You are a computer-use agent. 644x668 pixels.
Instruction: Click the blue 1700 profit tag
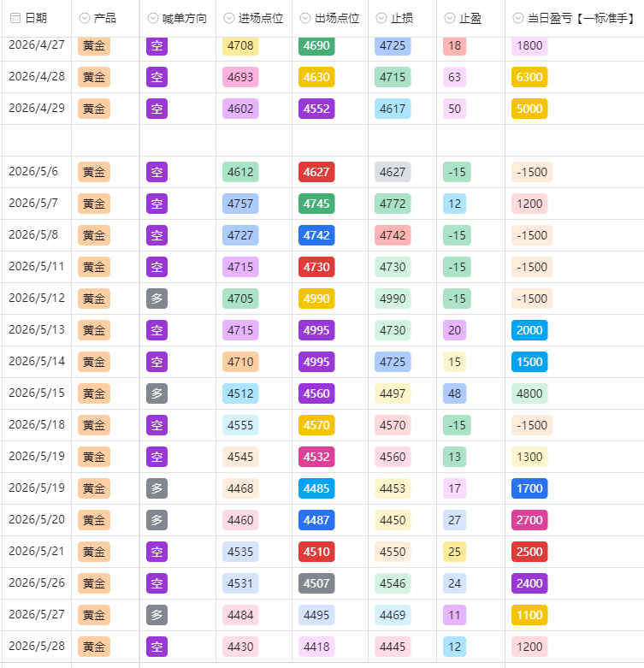529,488
